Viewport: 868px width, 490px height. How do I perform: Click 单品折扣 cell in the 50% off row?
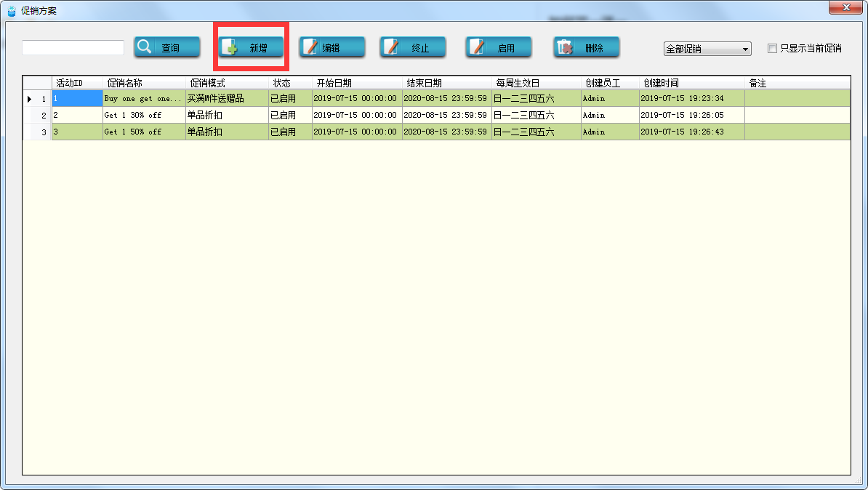coord(227,132)
